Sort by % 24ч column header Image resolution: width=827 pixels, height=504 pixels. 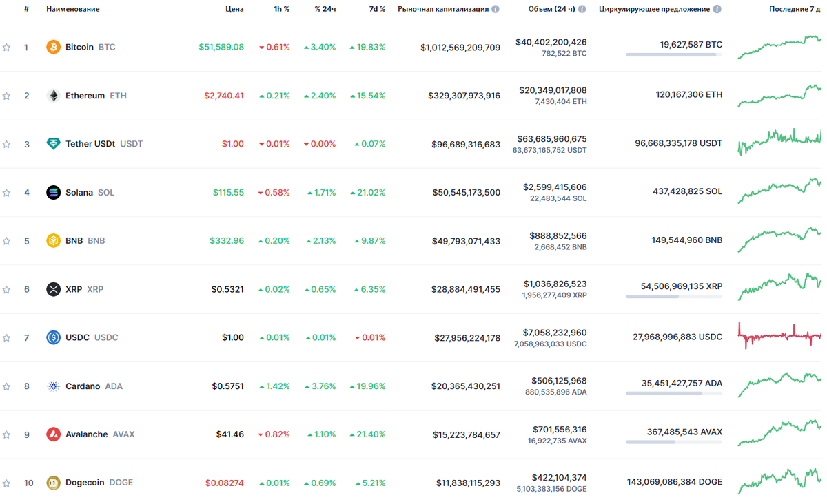click(x=325, y=9)
